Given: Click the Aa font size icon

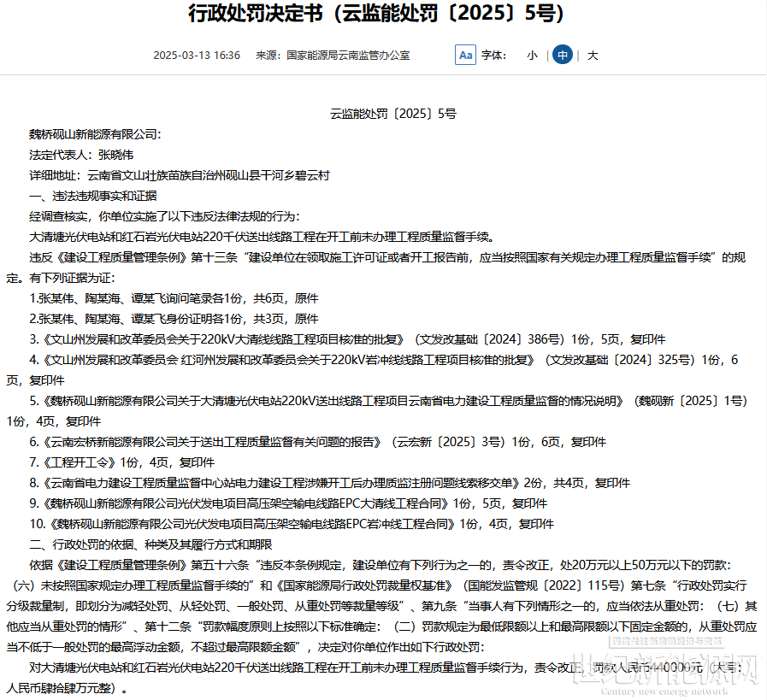Looking at the screenshot, I should point(465,55).
